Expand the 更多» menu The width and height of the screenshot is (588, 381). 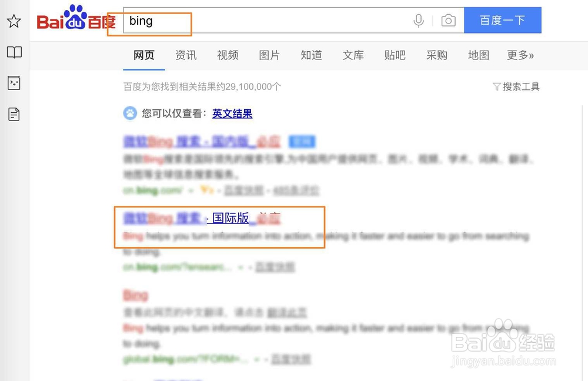(520, 55)
